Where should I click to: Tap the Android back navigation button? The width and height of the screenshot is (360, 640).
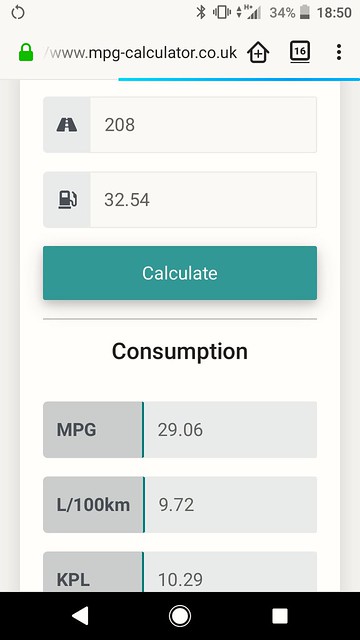[80, 616]
